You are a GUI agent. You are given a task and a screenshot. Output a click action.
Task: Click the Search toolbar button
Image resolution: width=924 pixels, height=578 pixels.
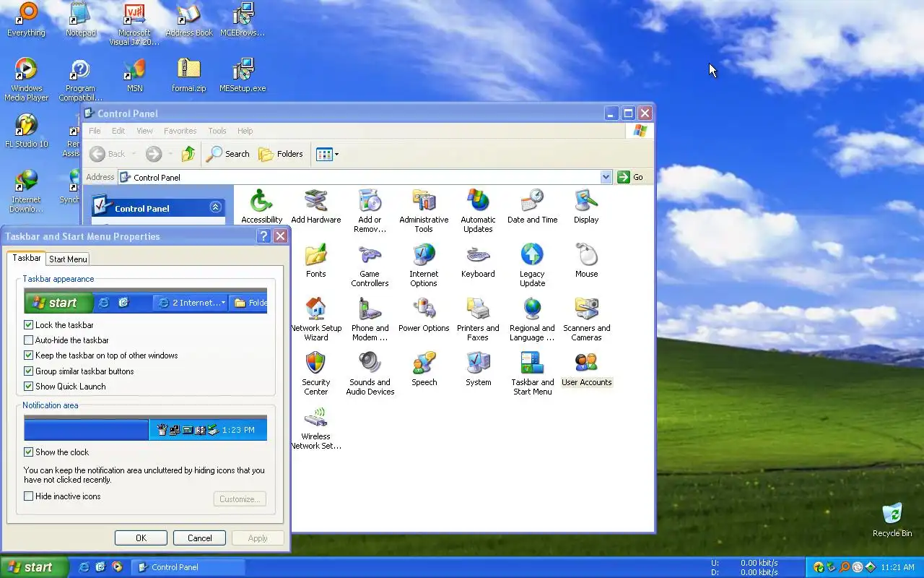point(227,154)
